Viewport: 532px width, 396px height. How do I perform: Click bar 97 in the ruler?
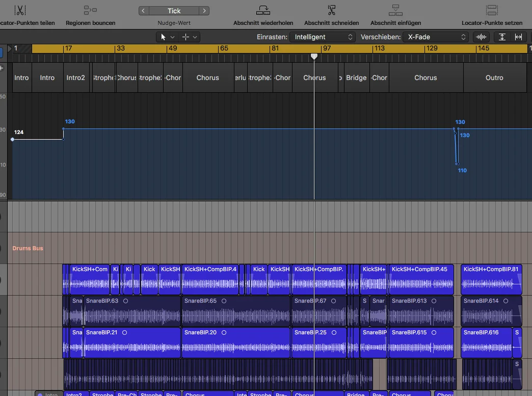(327, 48)
